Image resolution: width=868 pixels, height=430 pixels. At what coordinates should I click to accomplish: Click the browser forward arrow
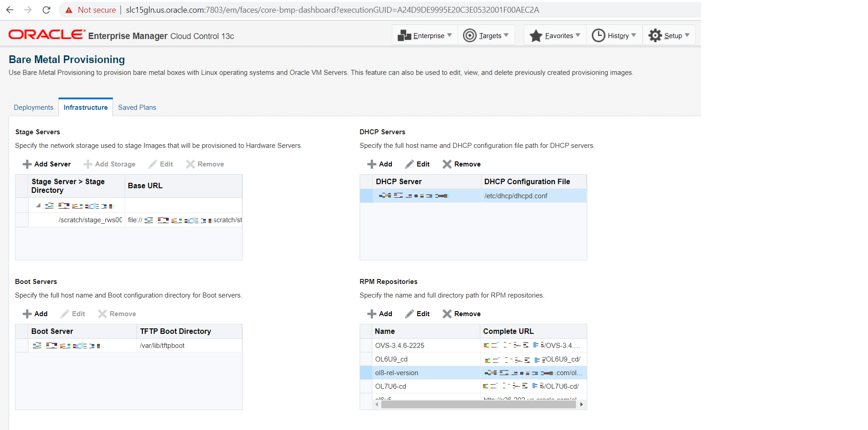click(x=28, y=10)
